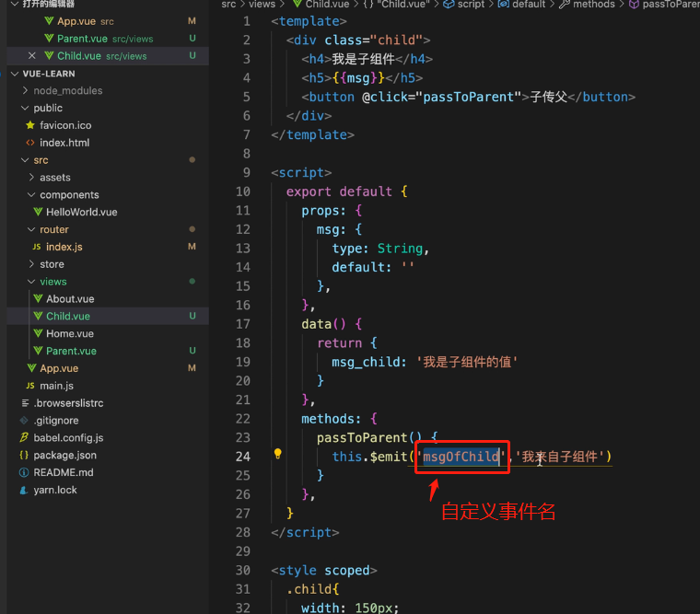Place cursor in selected msgOfChild text
The image size is (700, 614).
coord(461,457)
